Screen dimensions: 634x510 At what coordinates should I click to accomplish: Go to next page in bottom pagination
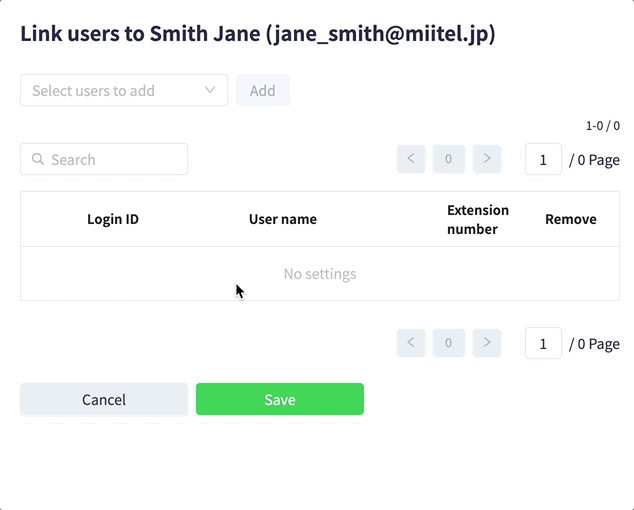coord(487,343)
